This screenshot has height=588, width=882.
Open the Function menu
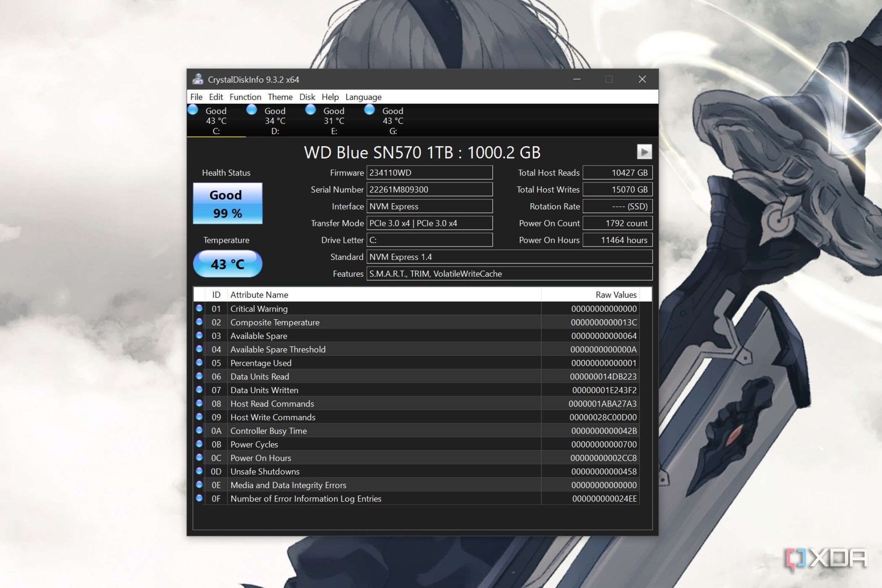tap(245, 97)
